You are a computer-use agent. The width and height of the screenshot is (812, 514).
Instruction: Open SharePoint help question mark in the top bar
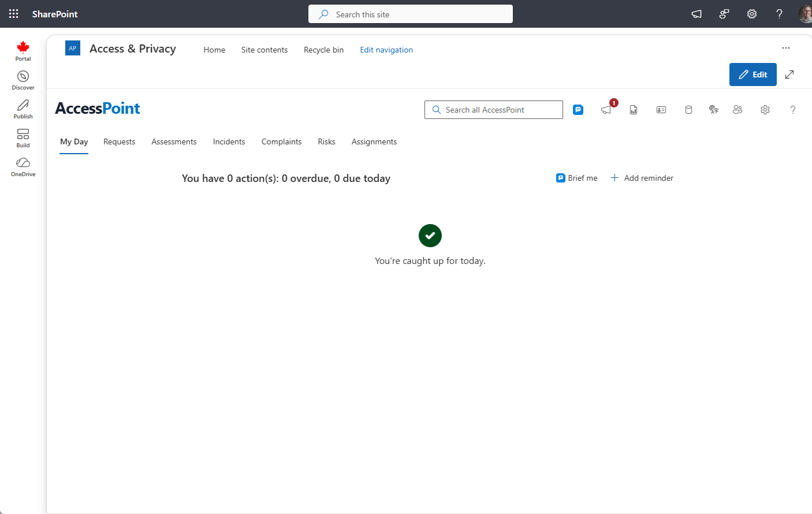click(x=780, y=14)
